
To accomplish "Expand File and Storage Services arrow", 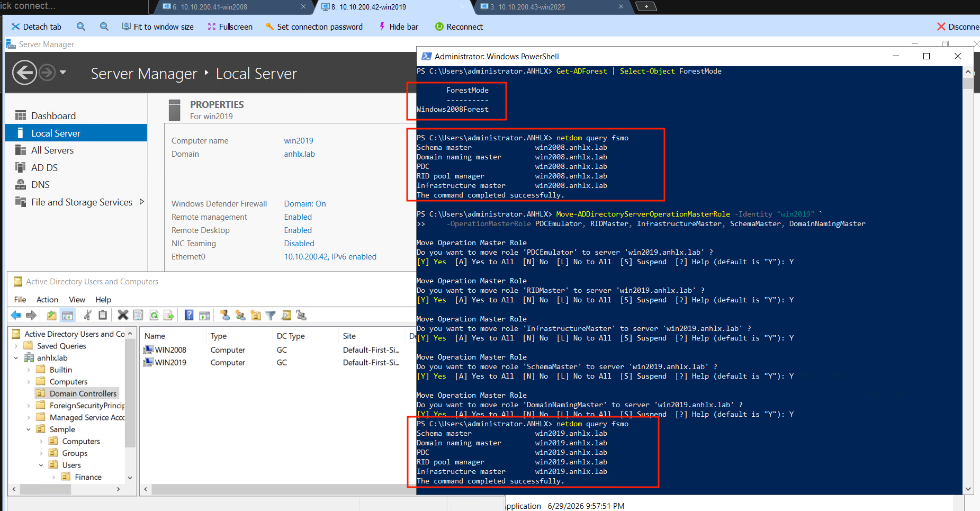I will (x=141, y=202).
